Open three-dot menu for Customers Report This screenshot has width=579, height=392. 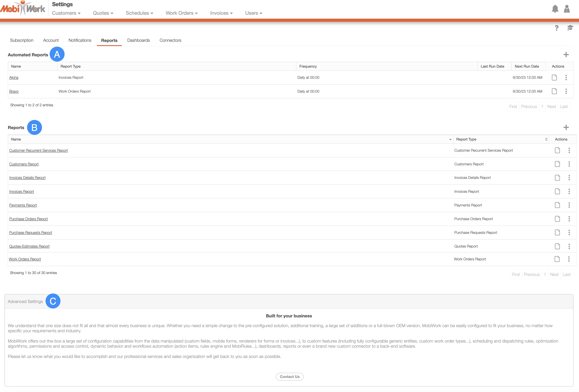[x=569, y=164]
